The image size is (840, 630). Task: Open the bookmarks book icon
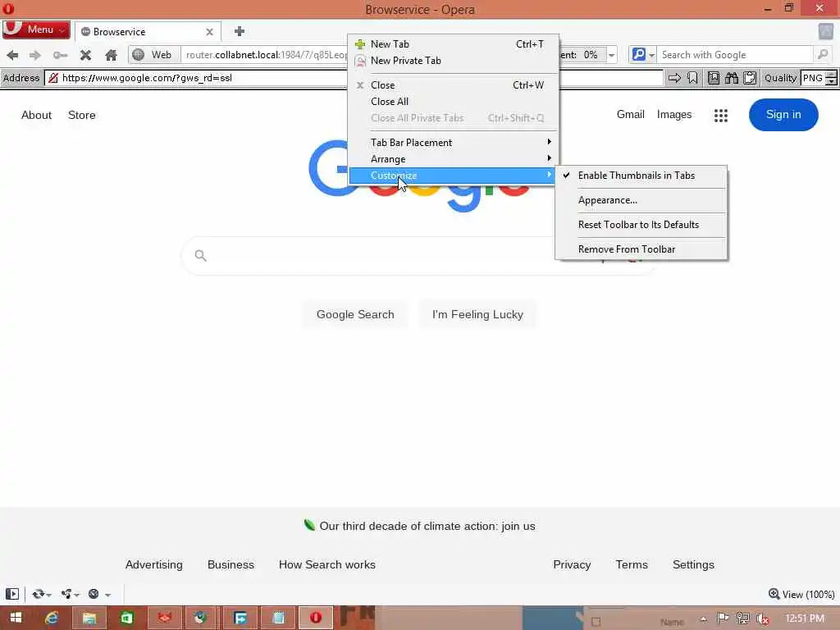click(714, 78)
